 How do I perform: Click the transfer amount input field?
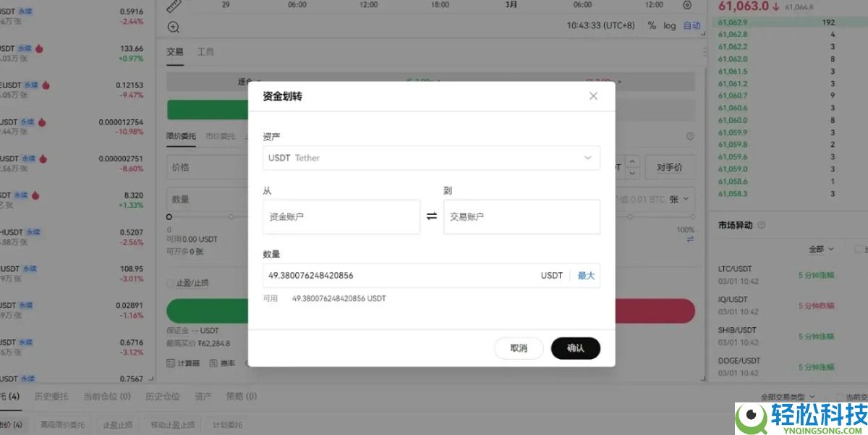(x=399, y=276)
